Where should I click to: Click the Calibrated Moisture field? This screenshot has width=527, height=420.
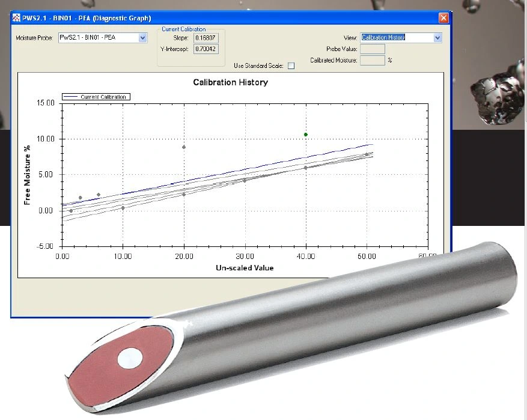373,60
